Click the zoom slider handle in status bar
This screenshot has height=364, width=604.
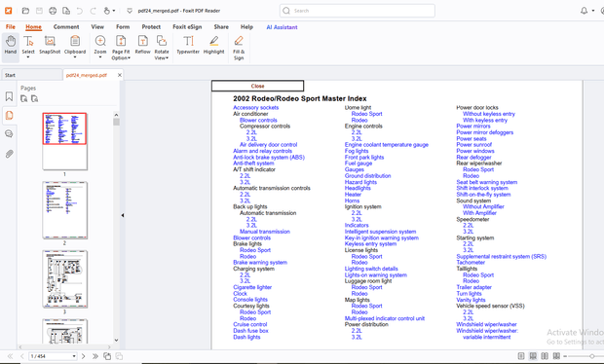[x=592, y=356]
